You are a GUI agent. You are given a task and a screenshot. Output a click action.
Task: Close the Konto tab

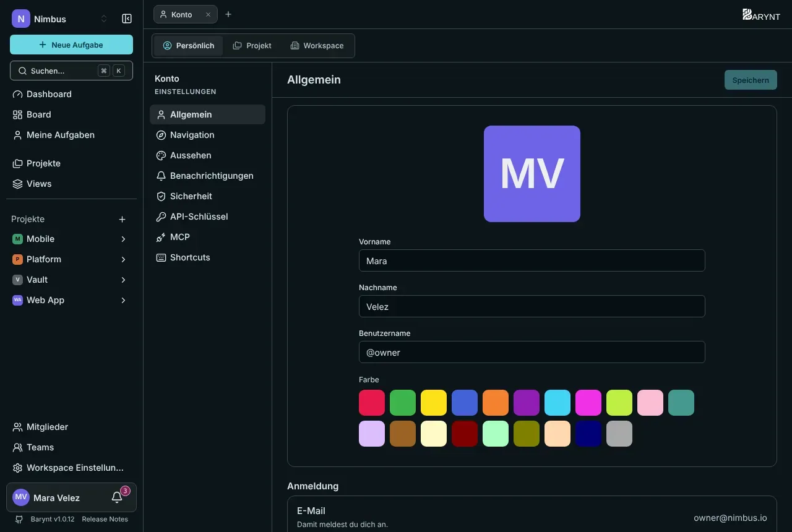[208, 14]
